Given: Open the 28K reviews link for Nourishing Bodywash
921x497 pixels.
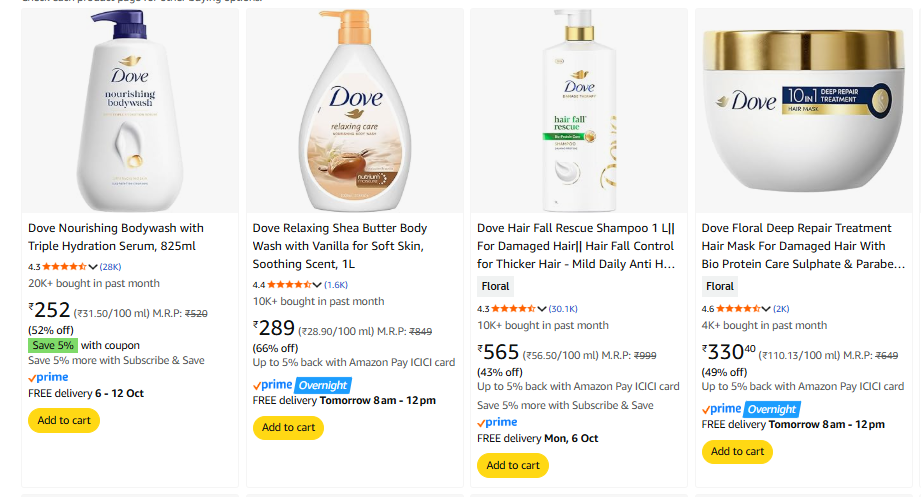Looking at the screenshot, I should point(110,267).
